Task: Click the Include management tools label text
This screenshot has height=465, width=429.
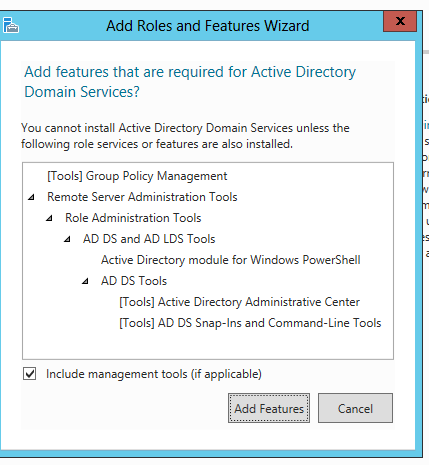Action: 154,374
